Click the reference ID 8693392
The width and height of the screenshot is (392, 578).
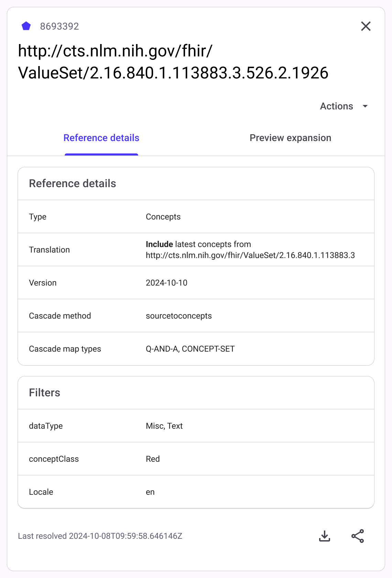pyautogui.click(x=59, y=26)
